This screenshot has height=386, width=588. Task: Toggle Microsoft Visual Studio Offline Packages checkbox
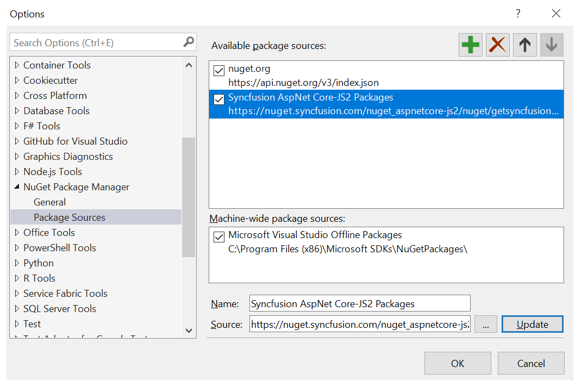pyautogui.click(x=219, y=237)
